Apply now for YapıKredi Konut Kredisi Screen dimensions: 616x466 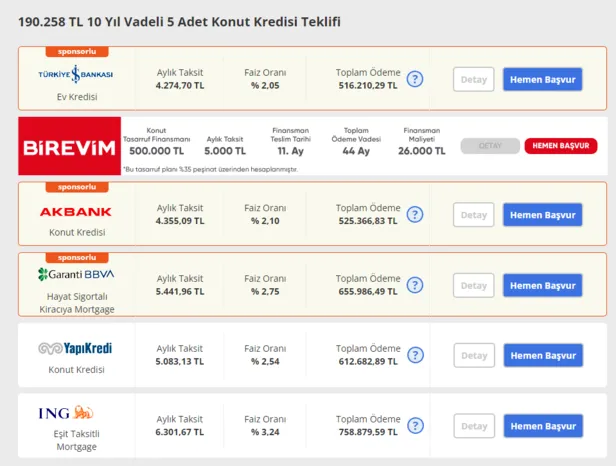pos(543,356)
